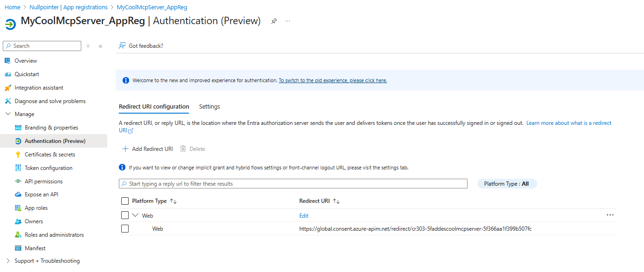Open API permissions in the sidebar
Screen dimensions: 644x272
(x=44, y=181)
